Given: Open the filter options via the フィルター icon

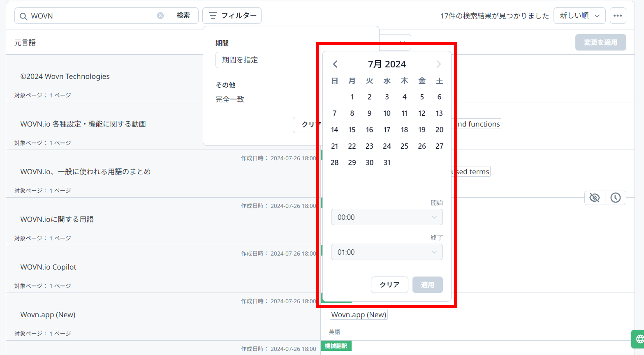Looking at the screenshot, I should (231, 16).
